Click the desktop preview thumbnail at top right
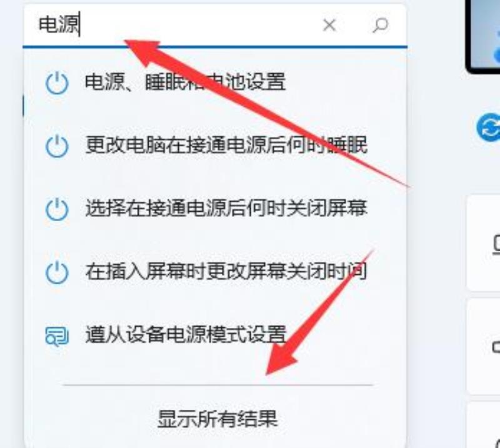Screen dimensions: 500x448 point(482,37)
